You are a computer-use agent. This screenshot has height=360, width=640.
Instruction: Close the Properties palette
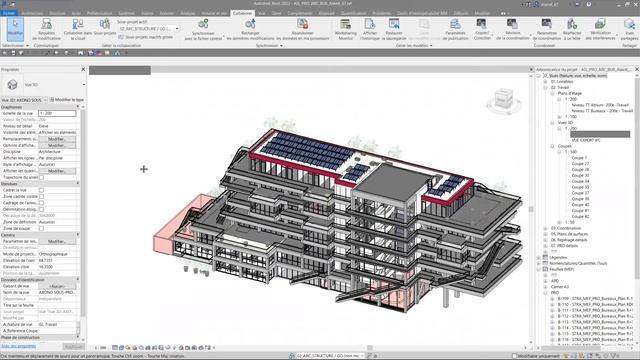coord(83,69)
